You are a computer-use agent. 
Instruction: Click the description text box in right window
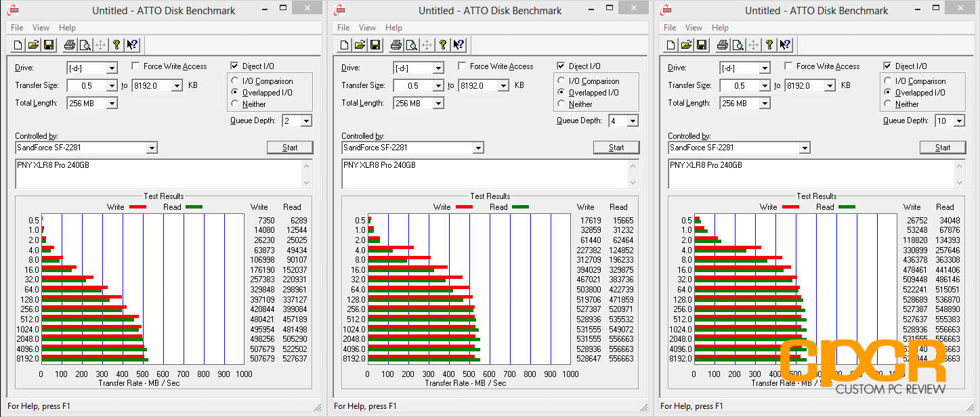[x=816, y=174]
